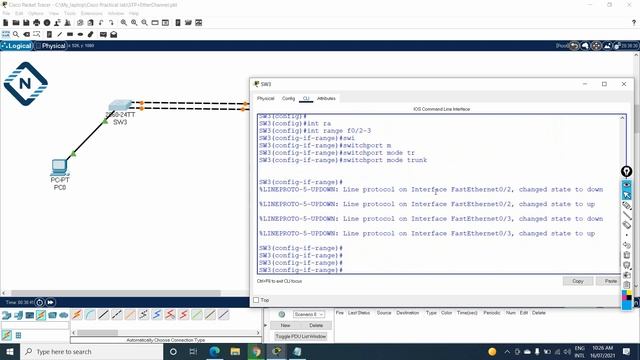Open the Options menu

[x=36, y=13]
